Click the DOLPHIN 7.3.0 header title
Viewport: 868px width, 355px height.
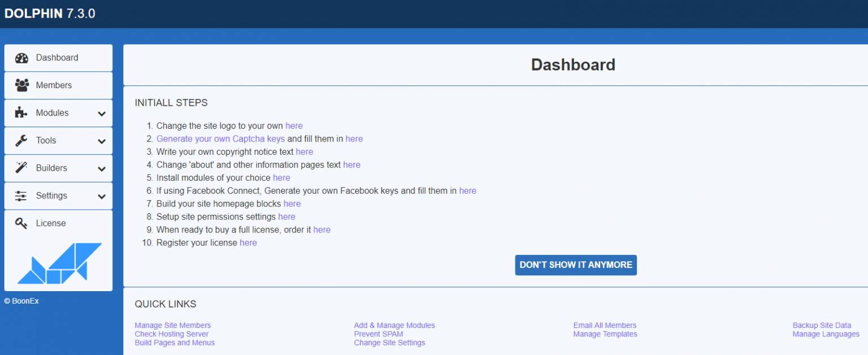50,14
